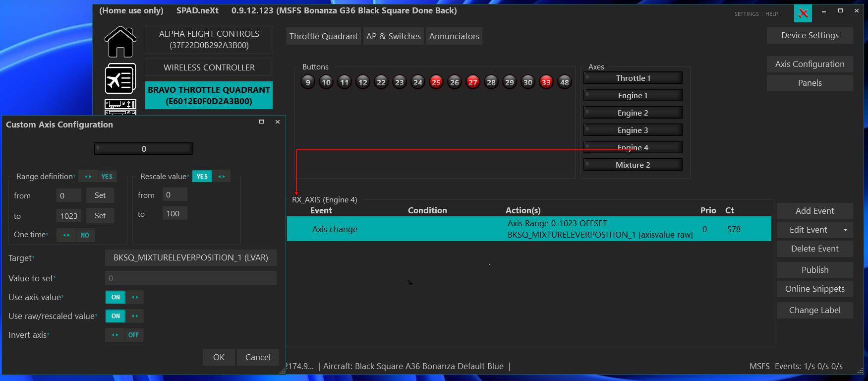
Task: Select button 48 indicator
Action: point(565,82)
